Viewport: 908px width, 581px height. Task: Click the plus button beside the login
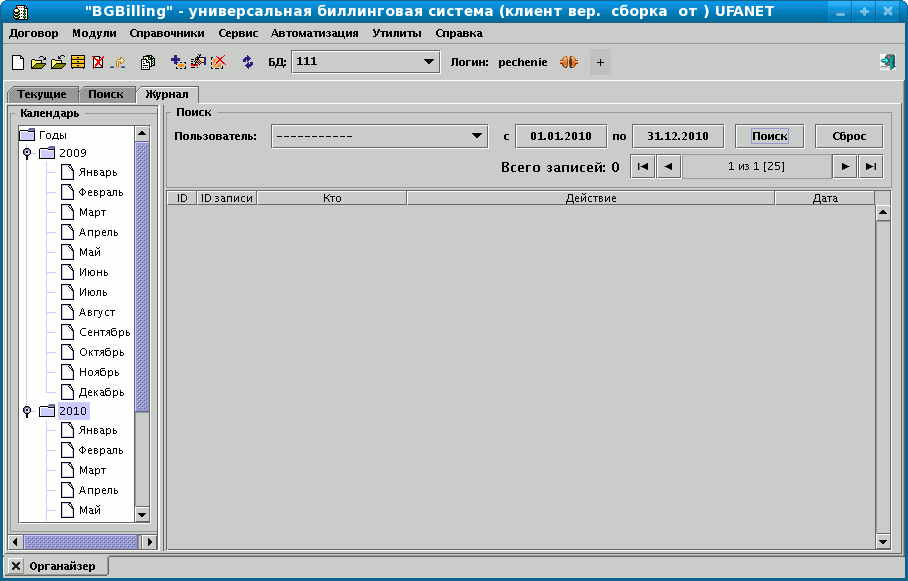pyautogui.click(x=600, y=62)
